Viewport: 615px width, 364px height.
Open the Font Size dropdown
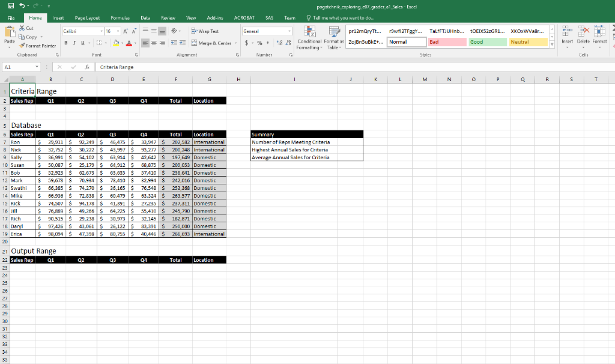point(117,31)
